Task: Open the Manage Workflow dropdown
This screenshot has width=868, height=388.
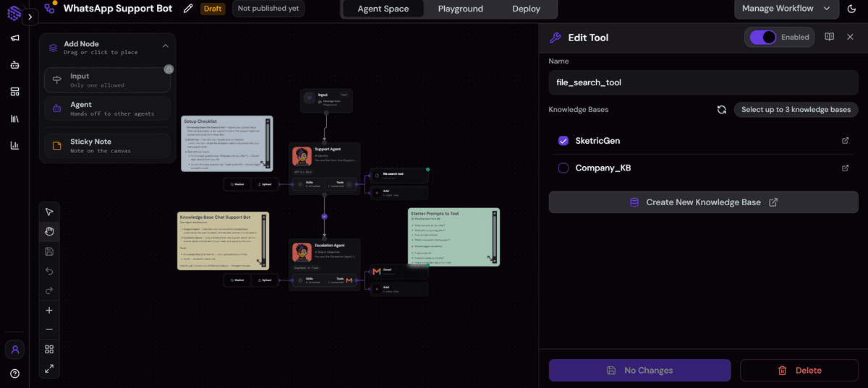Action: point(786,9)
